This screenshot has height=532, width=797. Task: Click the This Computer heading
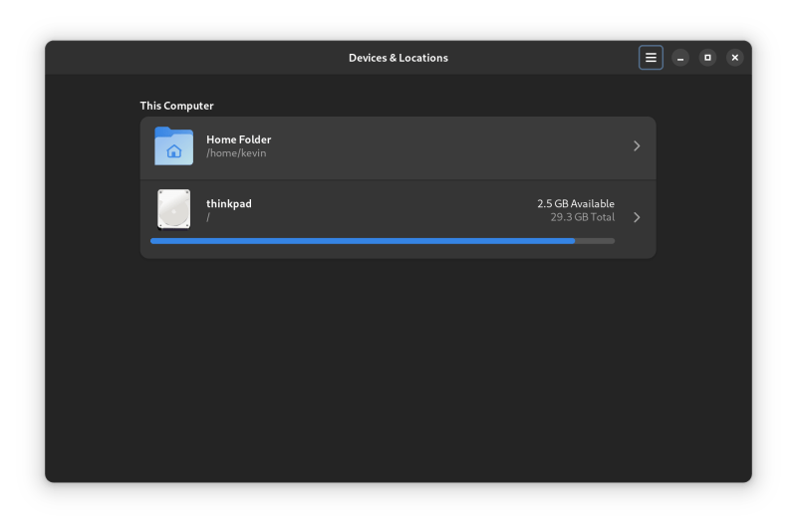click(177, 106)
